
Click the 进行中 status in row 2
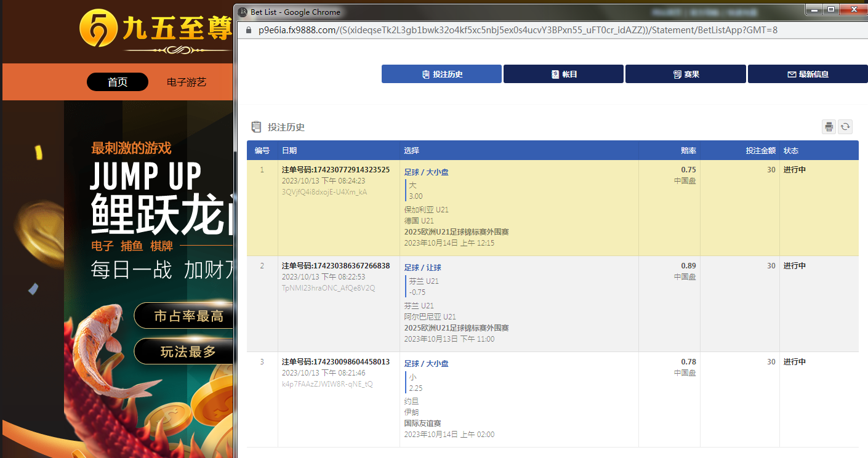point(794,266)
